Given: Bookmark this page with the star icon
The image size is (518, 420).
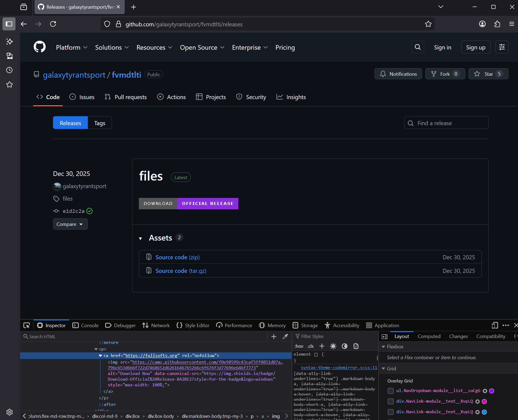Looking at the screenshot, I should 428,24.
